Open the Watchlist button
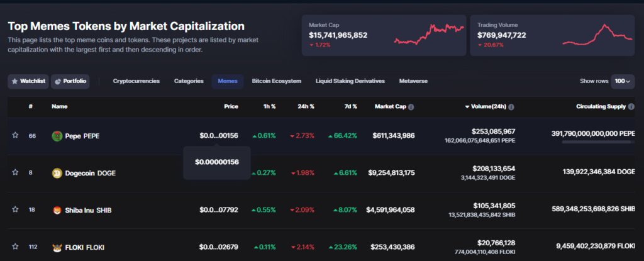The height and width of the screenshot is (261, 644). point(28,81)
